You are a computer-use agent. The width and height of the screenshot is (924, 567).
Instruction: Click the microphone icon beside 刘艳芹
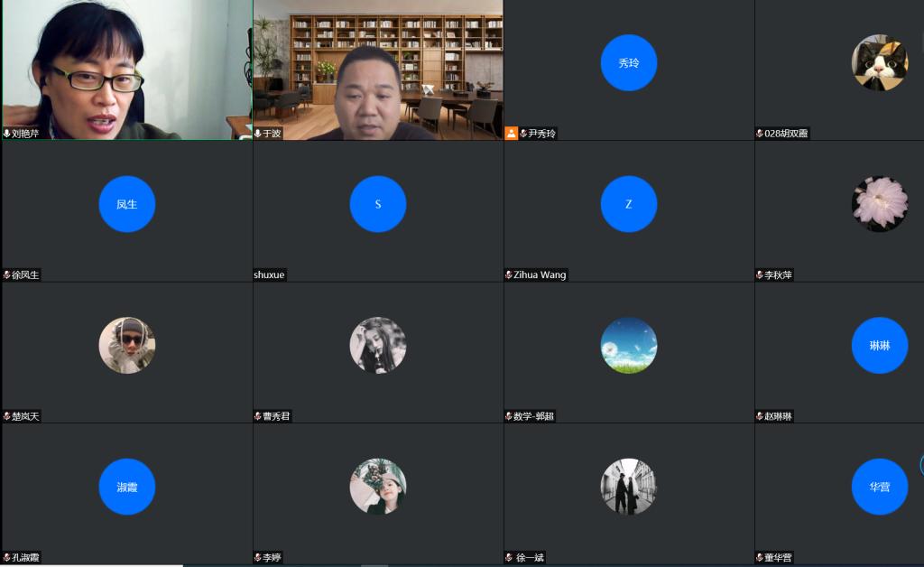coord(7,134)
